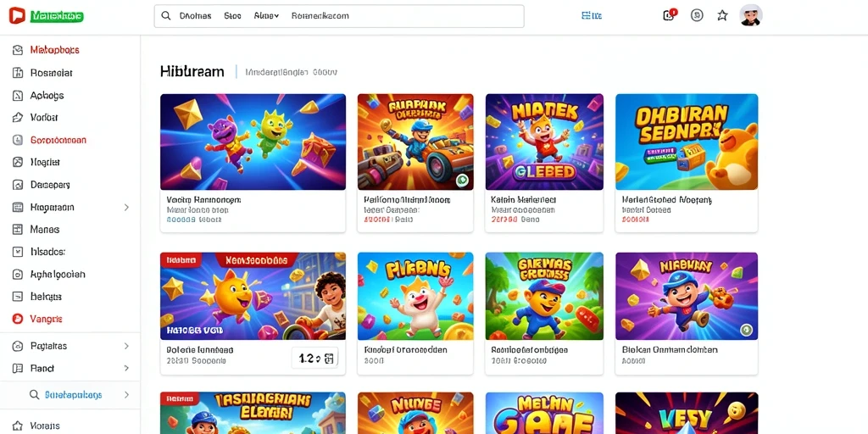The width and height of the screenshot is (868, 434).
Task: Click the magnifier icon beside blue sidebar search link
Action: (34, 395)
